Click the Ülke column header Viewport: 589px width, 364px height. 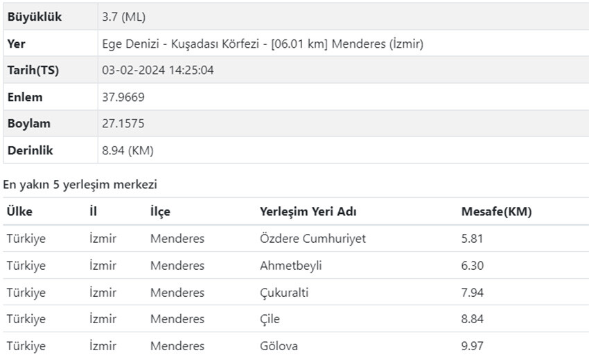pyautogui.click(x=19, y=212)
